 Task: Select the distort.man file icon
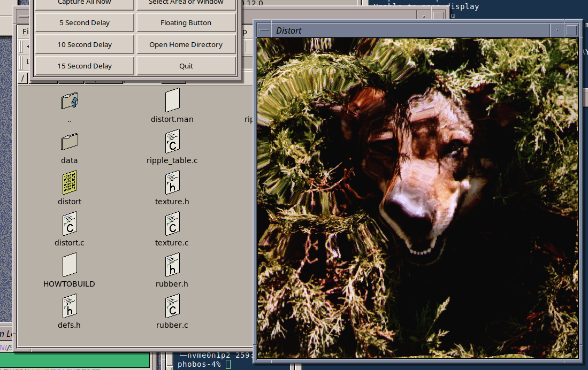click(x=172, y=100)
